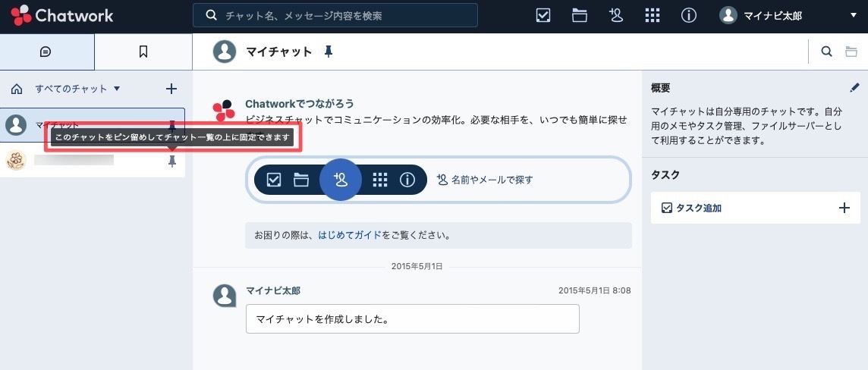Click the home icon in sidebar
868x370 pixels.
pyautogui.click(x=17, y=89)
